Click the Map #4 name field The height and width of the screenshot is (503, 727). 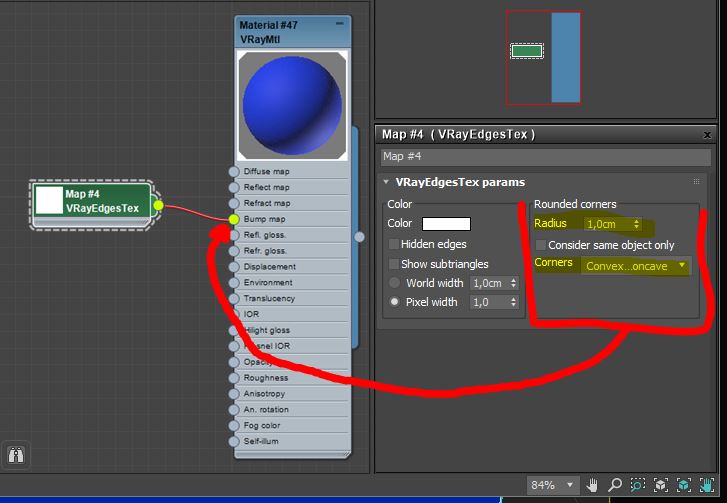[546, 156]
